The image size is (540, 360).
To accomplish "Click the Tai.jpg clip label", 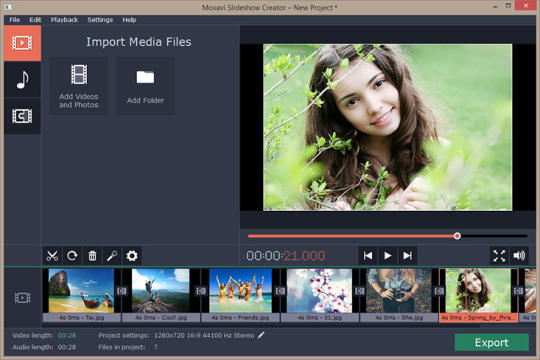I will click(x=82, y=317).
